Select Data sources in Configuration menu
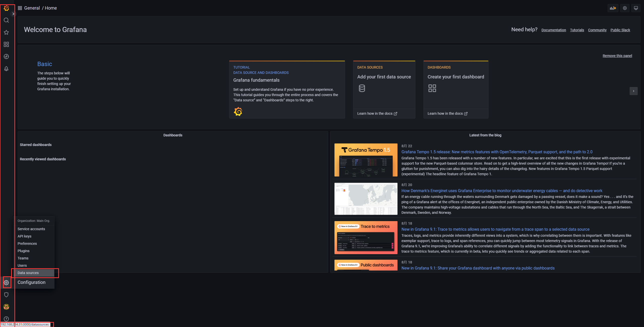Image resolution: width=644 pixels, height=327 pixels. click(x=28, y=273)
